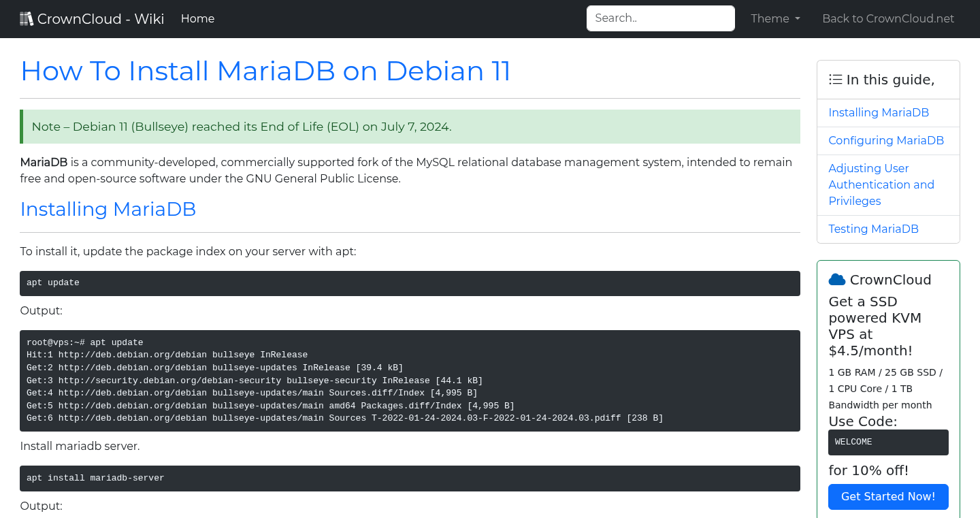This screenshot has width=980, height=518.
Task: Click the apt update command code block
Action: 410,283
